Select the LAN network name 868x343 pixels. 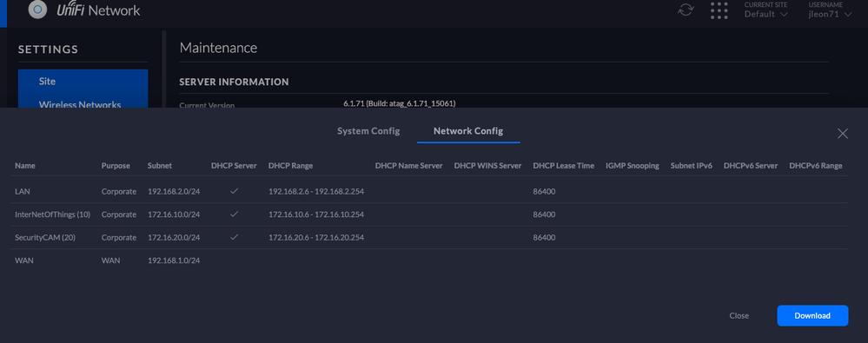22,191
